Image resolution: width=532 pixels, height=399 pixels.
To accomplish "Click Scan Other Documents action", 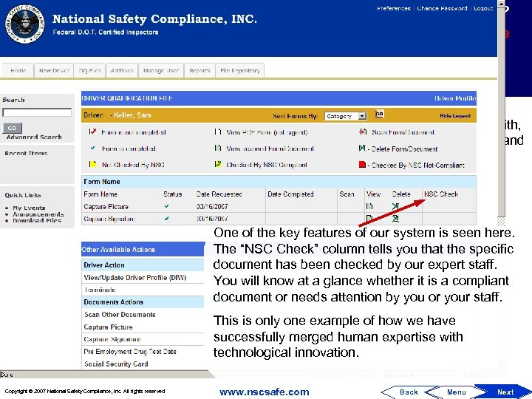I will (x=120, y=315).
